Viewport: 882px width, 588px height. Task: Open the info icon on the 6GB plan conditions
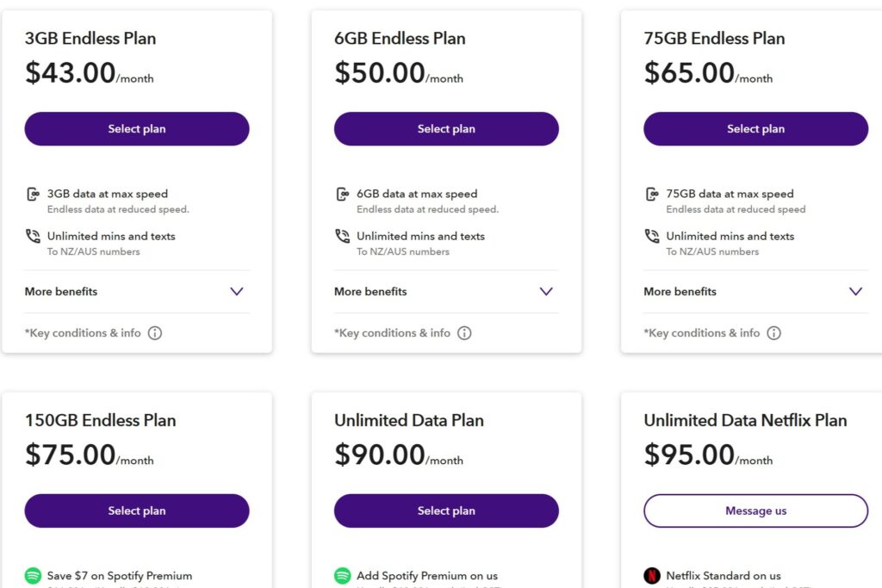click(x=465, y=333)
